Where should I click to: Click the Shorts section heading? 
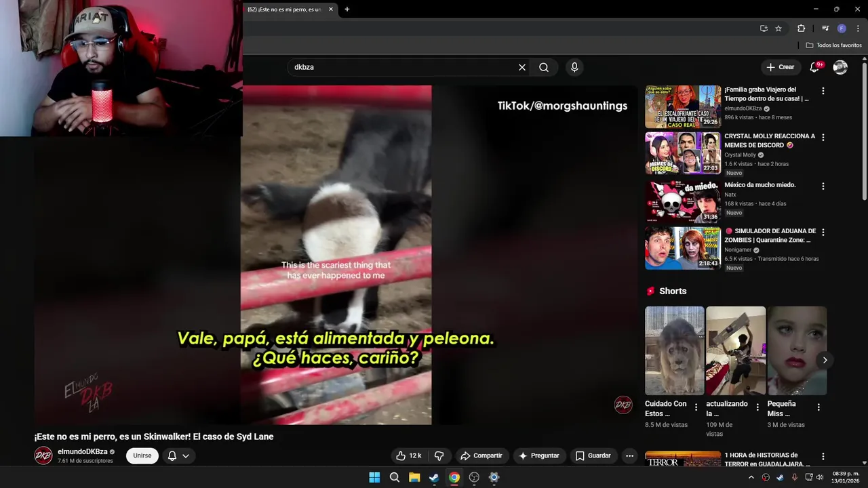673,291
